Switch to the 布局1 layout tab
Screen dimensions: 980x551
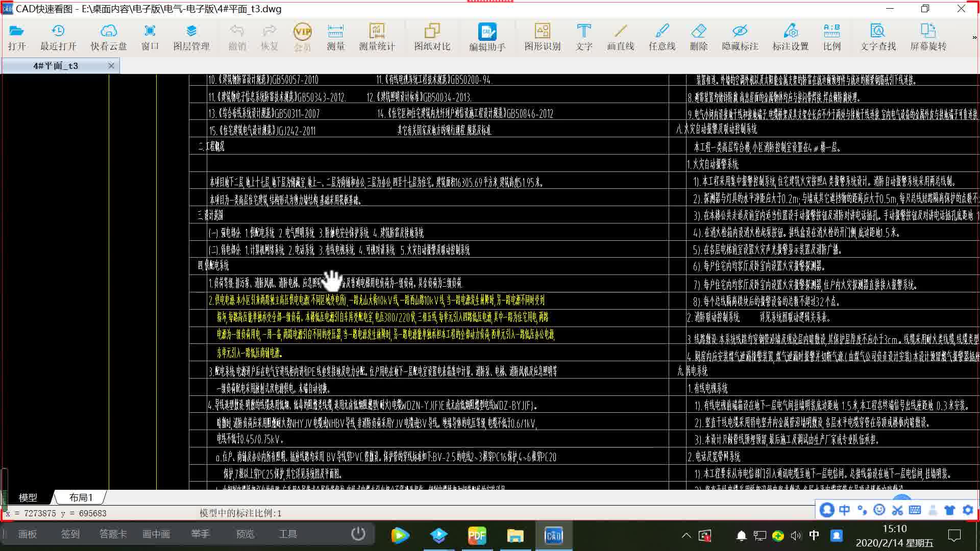[81, 497]
